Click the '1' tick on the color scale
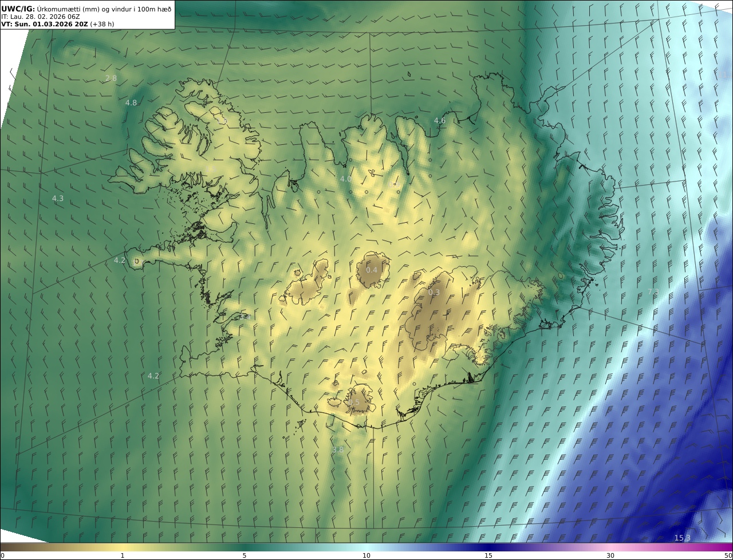733x560 pixels. point(123,555)
